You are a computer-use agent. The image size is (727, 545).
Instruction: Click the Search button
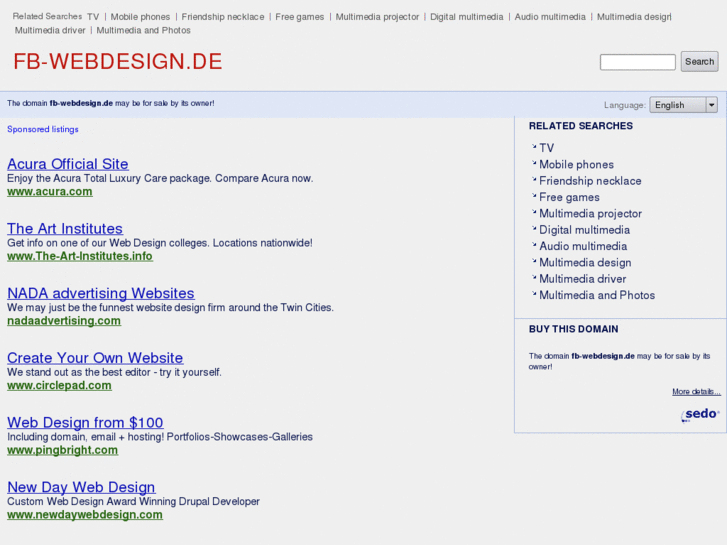699,62
